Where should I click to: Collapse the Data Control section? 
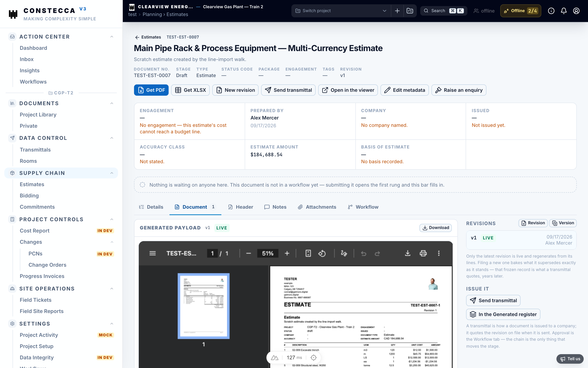(112, 138)
